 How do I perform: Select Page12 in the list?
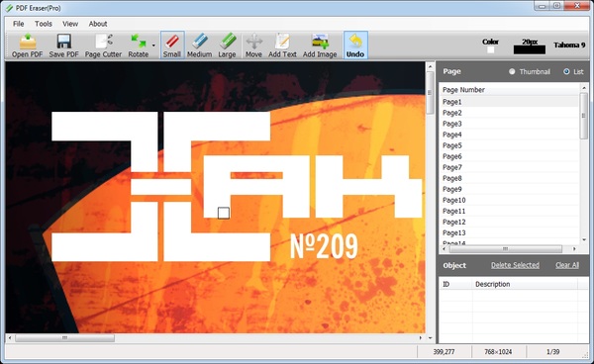tap(509, 223)
